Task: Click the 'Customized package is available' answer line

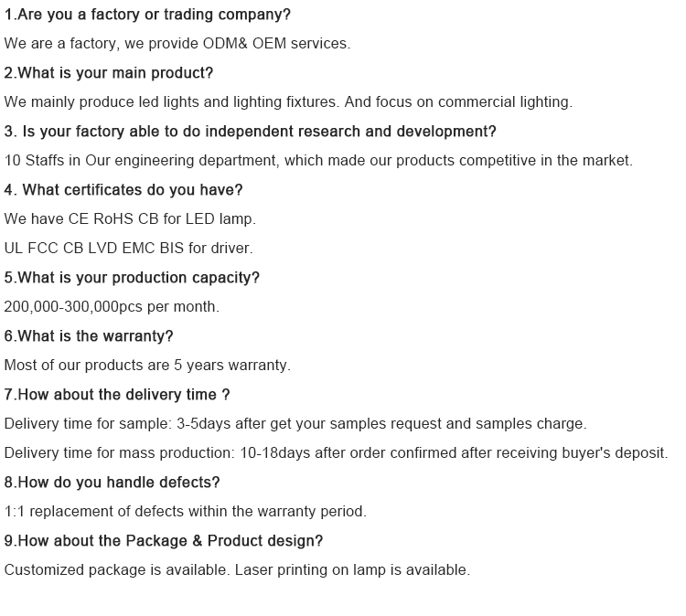Action: click(x=237, y=570)
